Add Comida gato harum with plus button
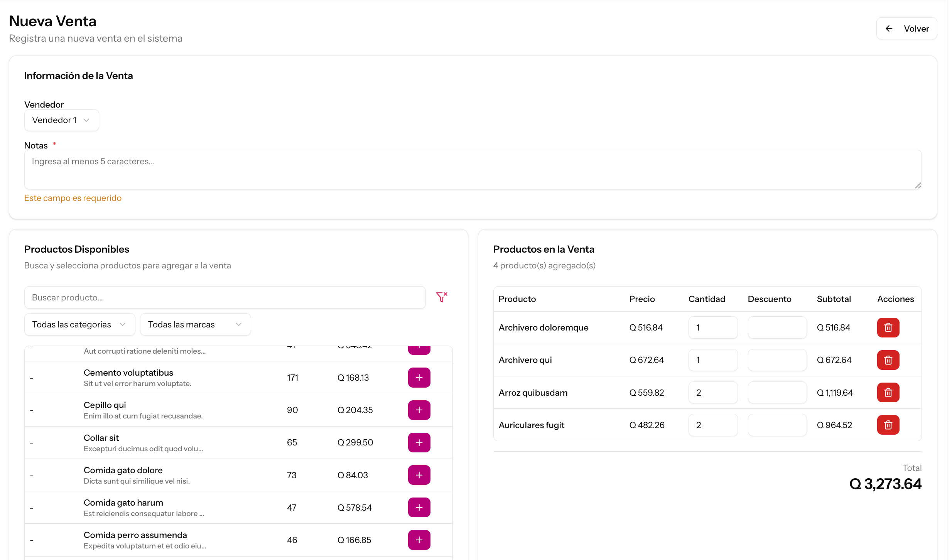 [419, 507]
